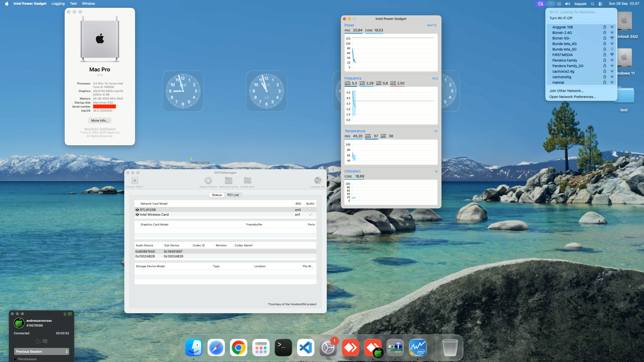Open the Logging menu
Viewport: 644px width, 362px height.
point(58,4)
